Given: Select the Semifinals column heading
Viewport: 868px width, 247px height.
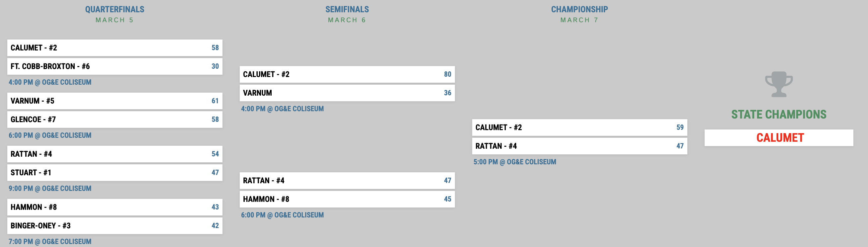Looking at the screenshot, I should click(347, 9).
